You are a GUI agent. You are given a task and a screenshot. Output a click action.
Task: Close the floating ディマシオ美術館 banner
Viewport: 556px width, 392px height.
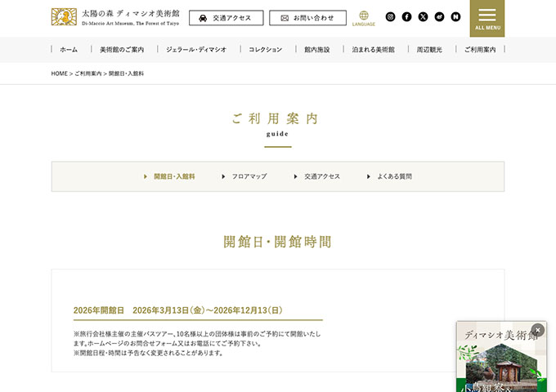coord(537,330)
